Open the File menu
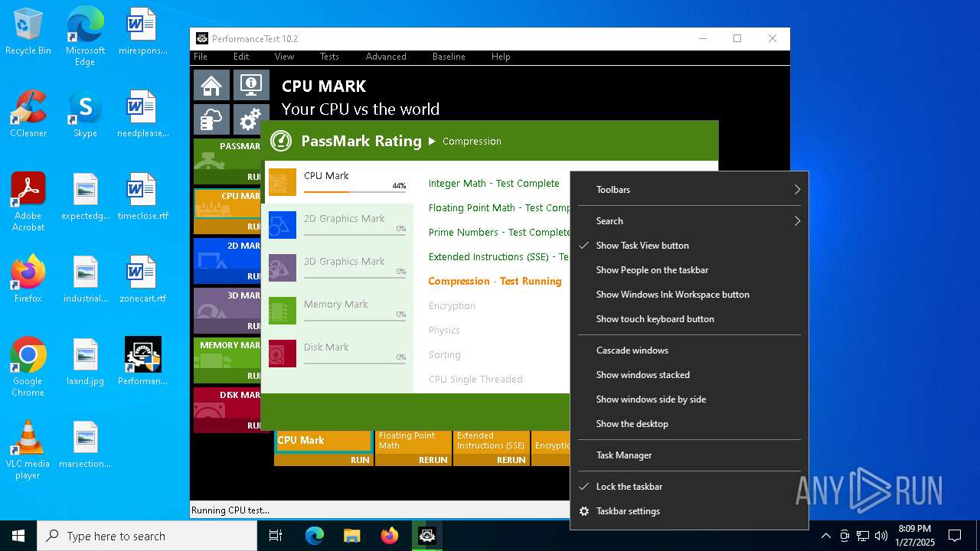The height and width of the screenshot is (551, 980). pos(201,57)
